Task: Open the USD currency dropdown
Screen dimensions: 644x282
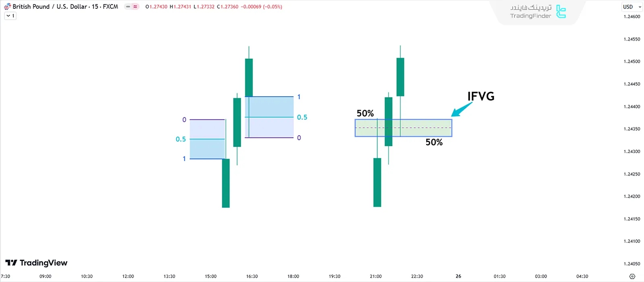Action: pyautogui.click(x=631, y=6)
